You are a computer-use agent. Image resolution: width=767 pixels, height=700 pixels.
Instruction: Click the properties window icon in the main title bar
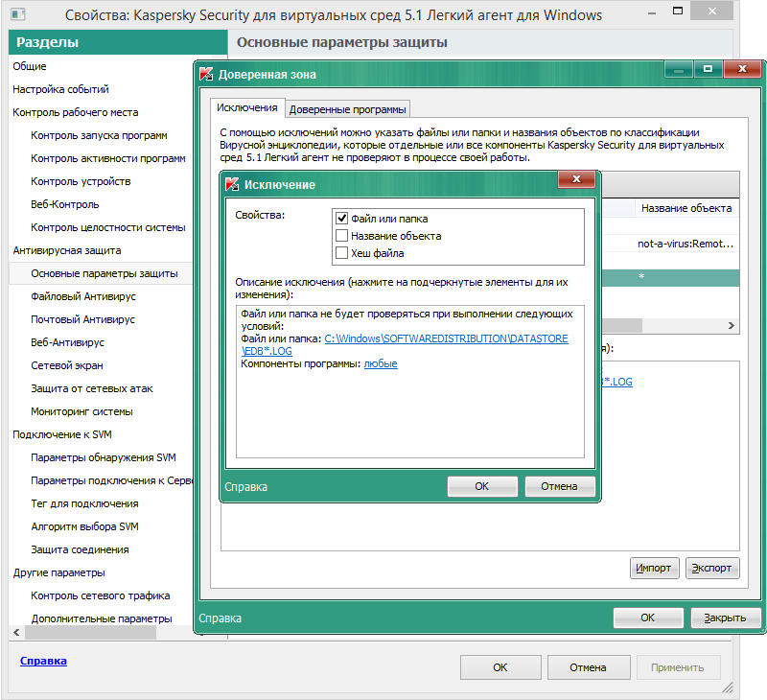click(18, 14)
